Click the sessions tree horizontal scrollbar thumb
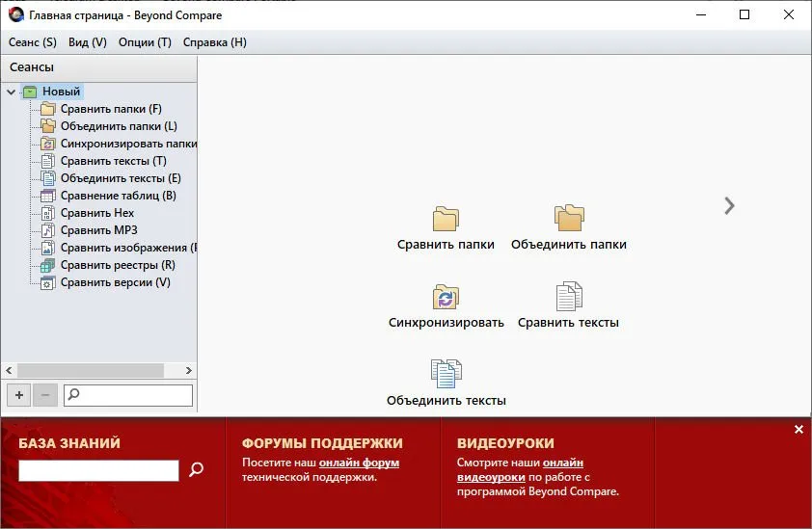 point(91,370)
